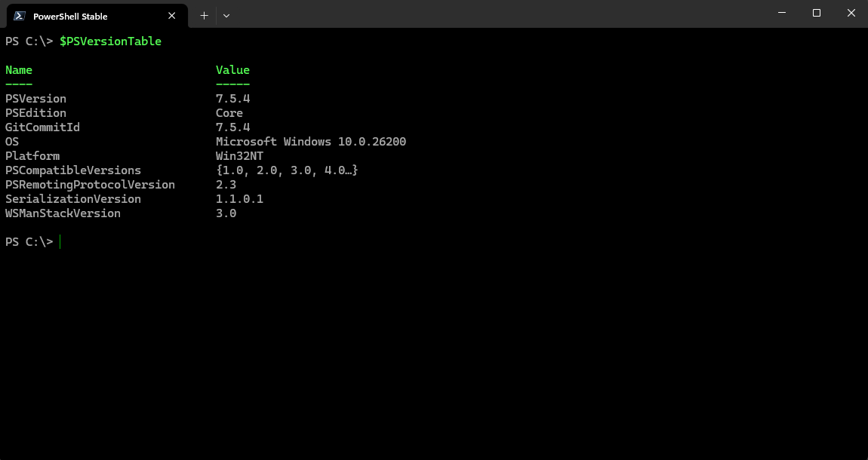Click the PowerShell logo on the tab
The height and width of the screenshot is (460, 868).
point(18,16)
